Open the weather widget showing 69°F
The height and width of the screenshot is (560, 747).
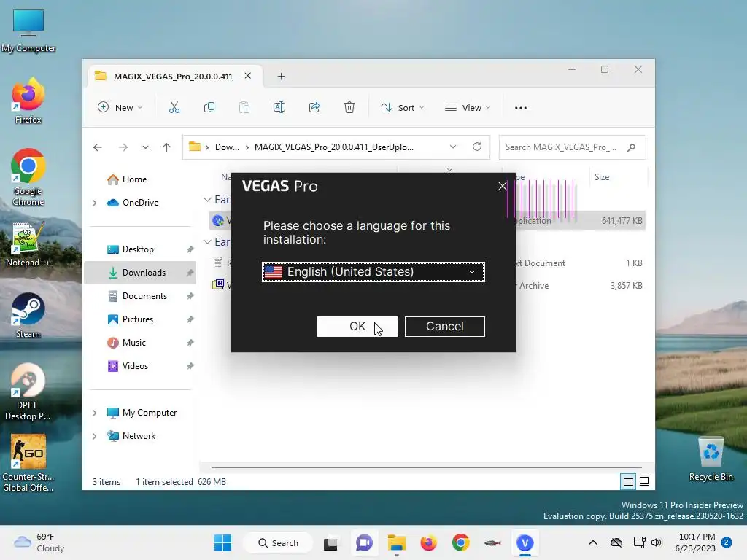coord(39,542)
